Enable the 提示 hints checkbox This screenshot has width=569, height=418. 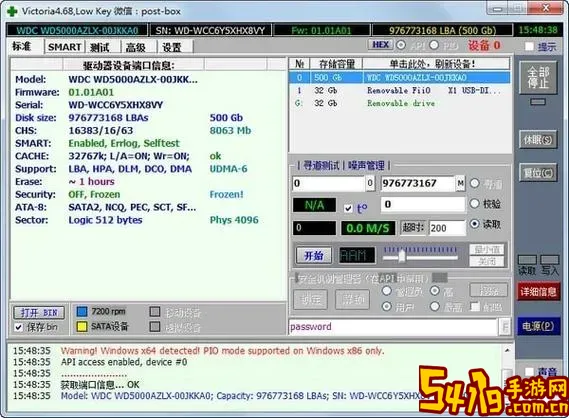tap(529, 46)
